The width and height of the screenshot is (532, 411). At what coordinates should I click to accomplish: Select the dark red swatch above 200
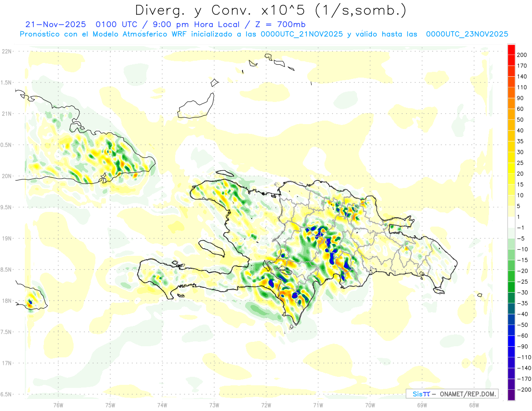[x=511, y=49]
